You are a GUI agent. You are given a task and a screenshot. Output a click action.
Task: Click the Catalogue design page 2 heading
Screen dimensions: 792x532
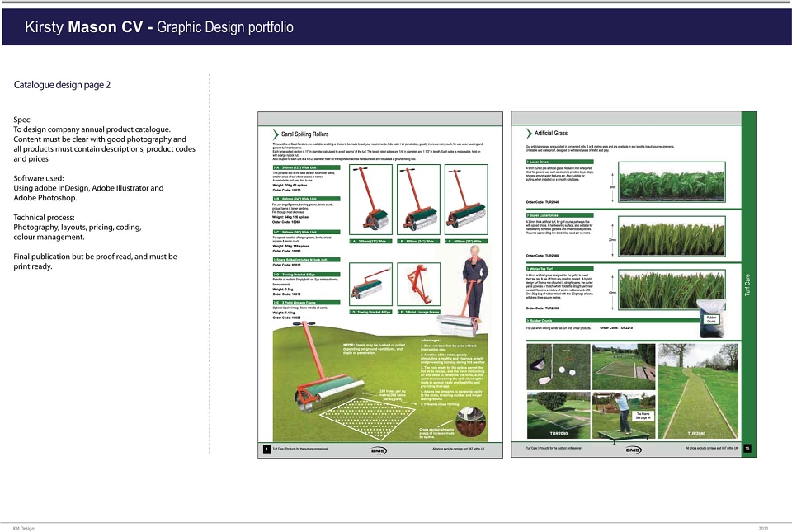click(x=62, y=85)
